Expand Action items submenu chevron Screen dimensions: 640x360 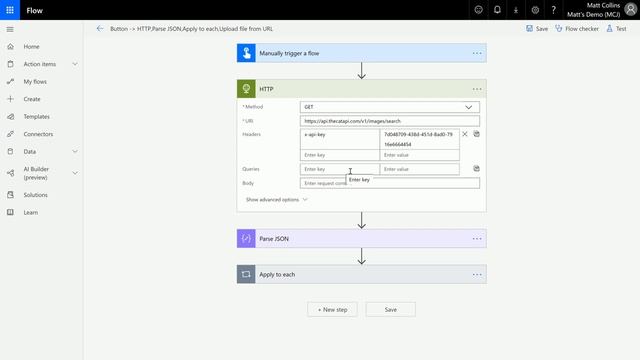75,64
